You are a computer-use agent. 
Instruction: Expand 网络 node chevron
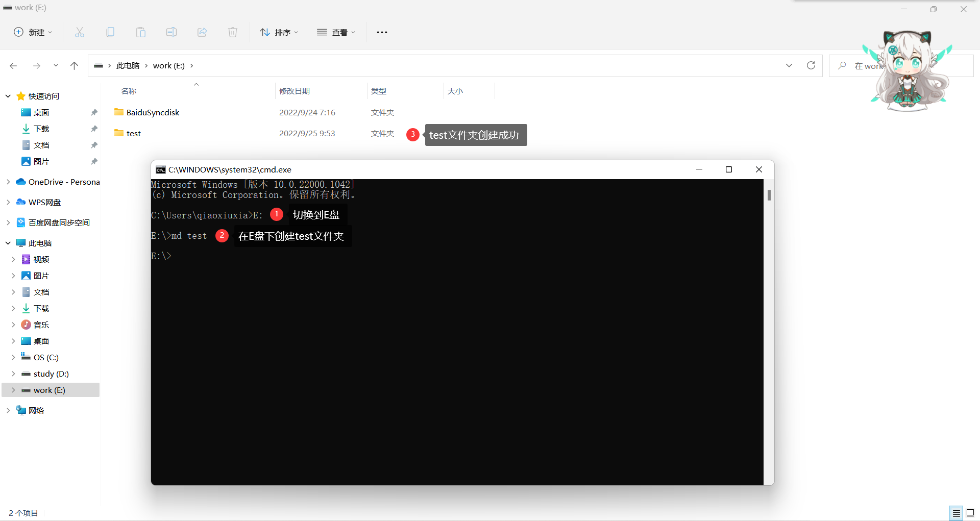point(8,410)
